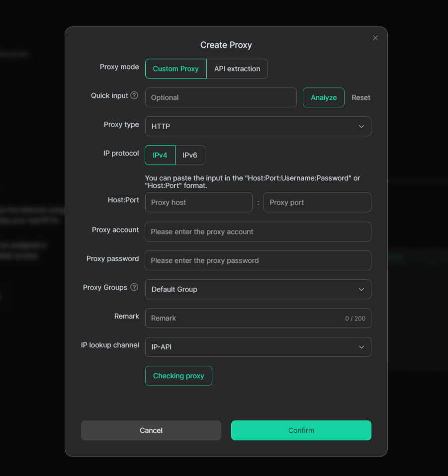Viewport: 448px width, 476px height.
Task: Click the Quick input help icon
Action: 134,95
